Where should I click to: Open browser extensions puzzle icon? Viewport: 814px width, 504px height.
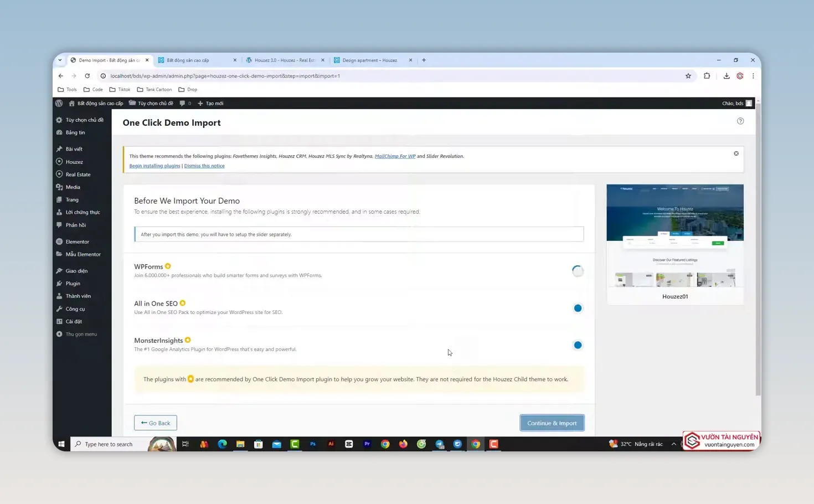[707, 76]
